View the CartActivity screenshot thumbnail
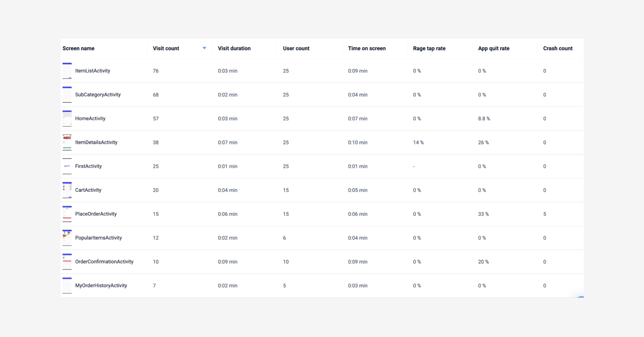This screenshot has width=644, height=337. point(67,190)
